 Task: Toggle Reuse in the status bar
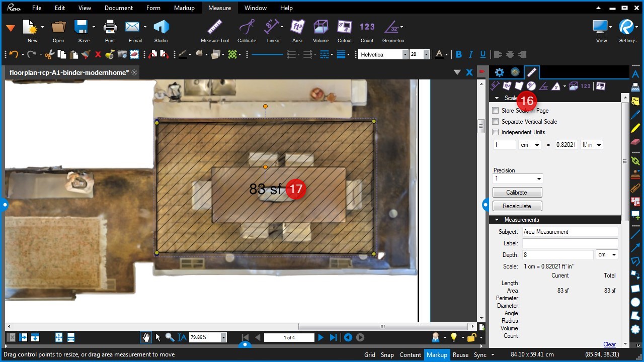(460, 354)
